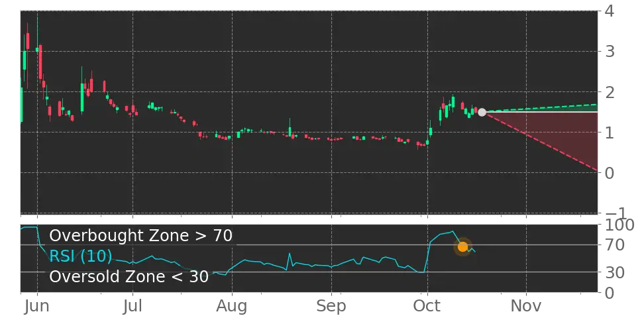Image resolution: width=644 pixels, height=322 pixels.
Task: Click the 'Nov' axis label
Action: 527,306
